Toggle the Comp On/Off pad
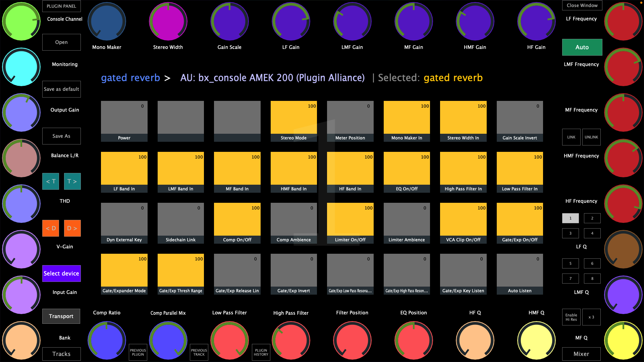 [237, 223]
